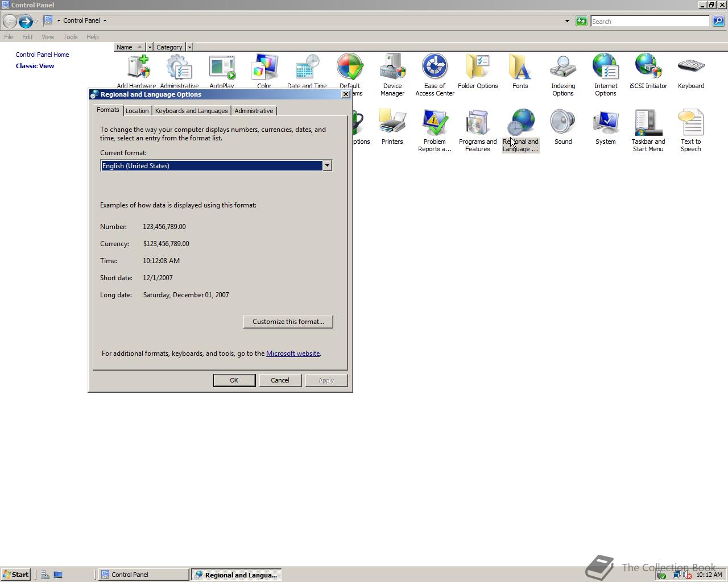Switch to Control Panel taskbar button

tap(144, 575)
